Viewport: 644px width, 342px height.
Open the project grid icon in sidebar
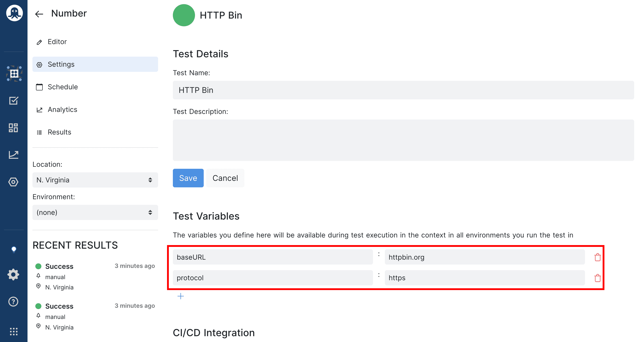(x=14, y=74)
